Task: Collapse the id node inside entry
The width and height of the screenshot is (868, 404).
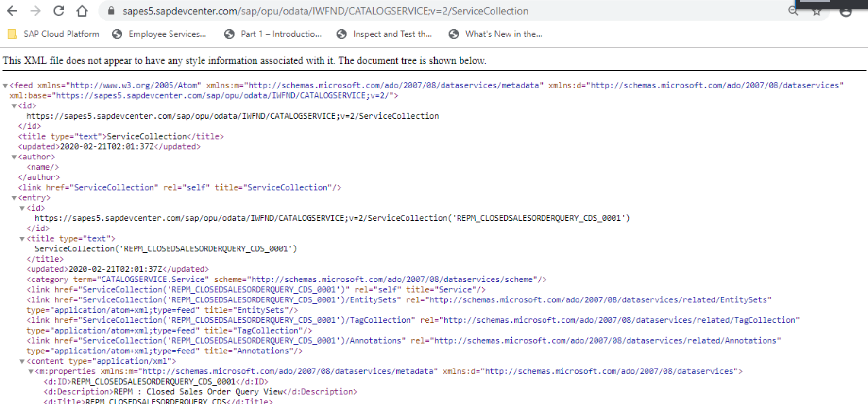Action: pos(22,208)
